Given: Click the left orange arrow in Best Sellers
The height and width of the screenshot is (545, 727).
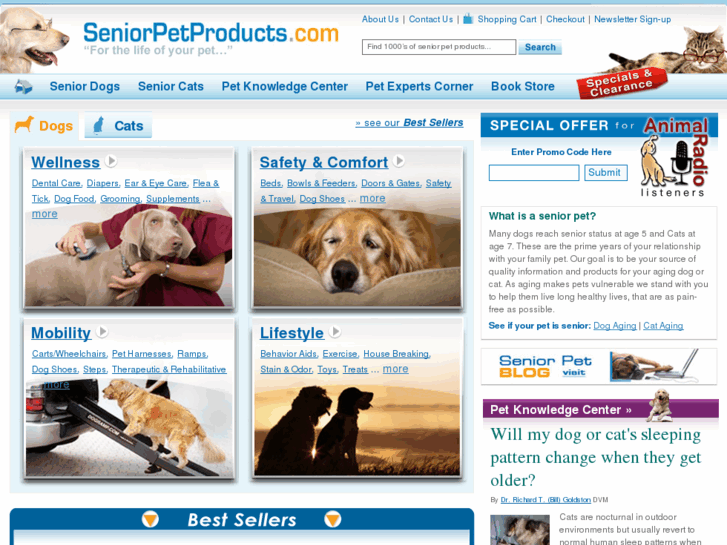Looking at the screenshot, I should tap(150, 519).
